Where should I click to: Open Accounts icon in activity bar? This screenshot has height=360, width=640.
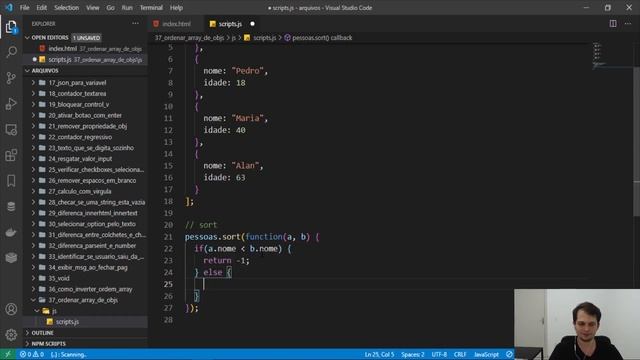11,309
